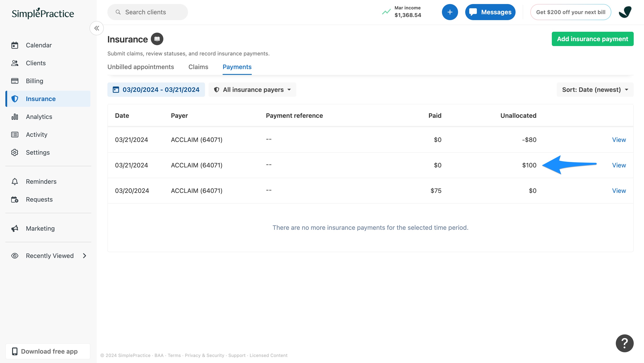Click the SimplePractice logo
Screen dimensions: 644x363
pos(43,13)
